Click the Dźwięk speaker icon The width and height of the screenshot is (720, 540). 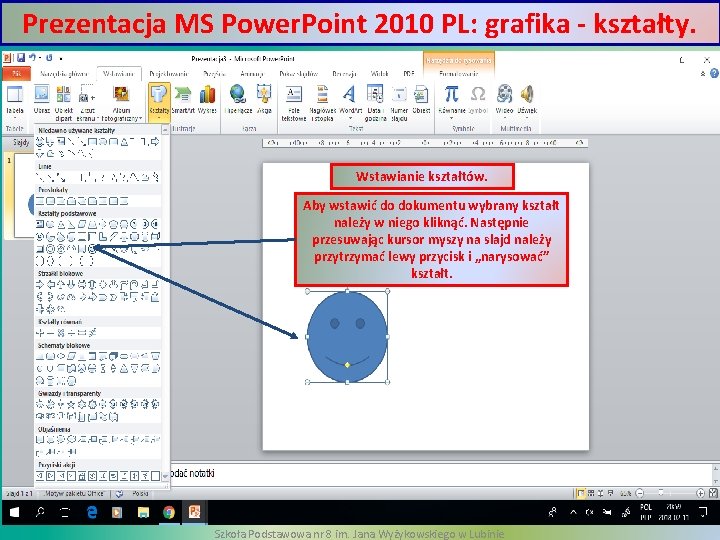tap(527, 94)
